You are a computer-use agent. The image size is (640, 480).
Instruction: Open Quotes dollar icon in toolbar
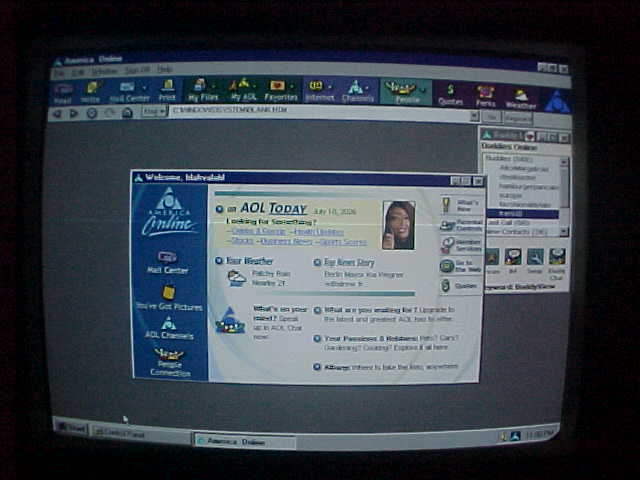[451, 95]
